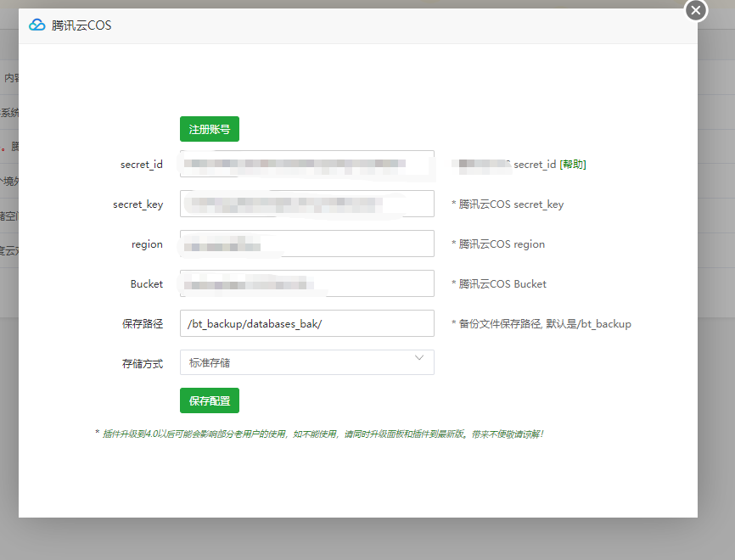Screen dimensions: 735x560
Task: Open the 存储方式 storage type dropdown
Action: 306,361
